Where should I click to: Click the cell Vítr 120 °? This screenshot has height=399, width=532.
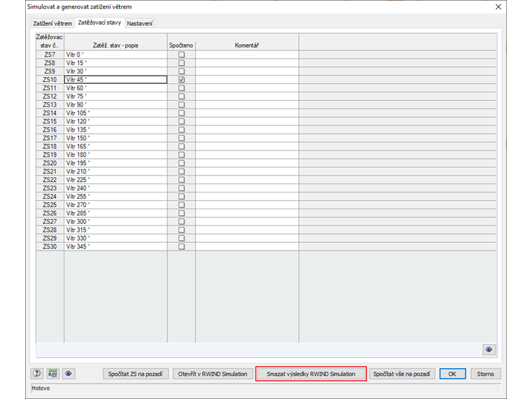click(x=115, y=122)
